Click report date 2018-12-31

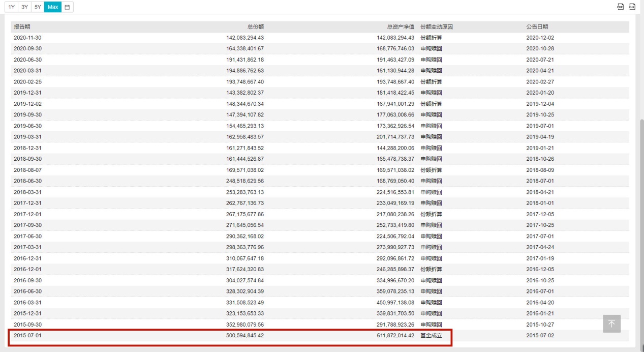(27, 148)
